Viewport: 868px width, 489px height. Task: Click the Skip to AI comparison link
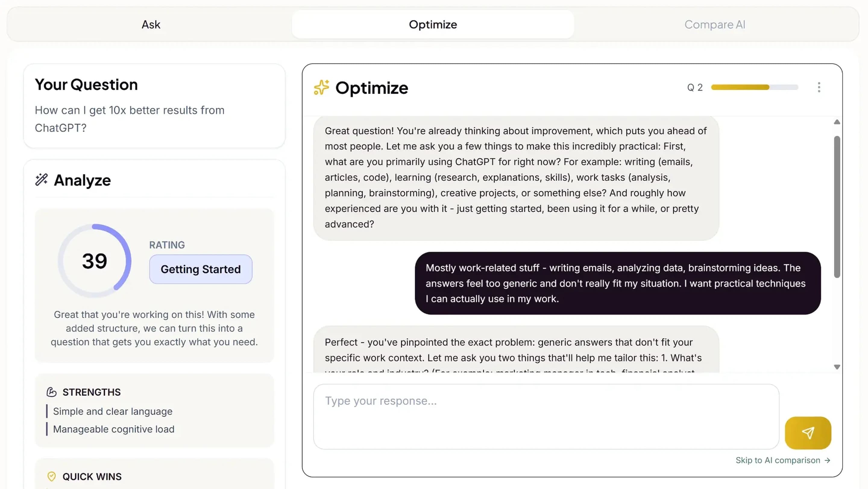click(782, 460)
